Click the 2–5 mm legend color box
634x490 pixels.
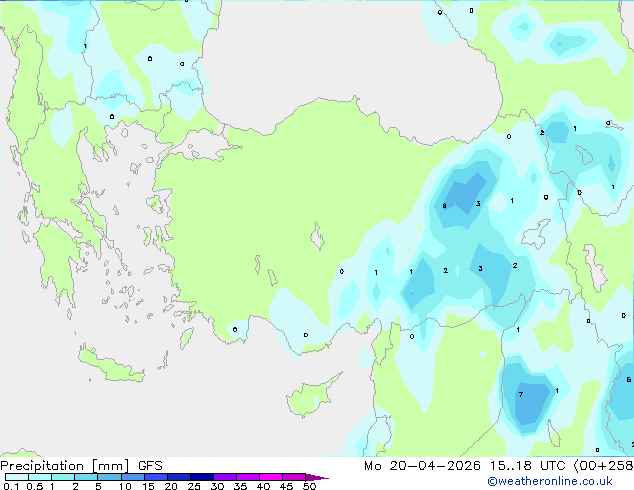tap(86, 477)
